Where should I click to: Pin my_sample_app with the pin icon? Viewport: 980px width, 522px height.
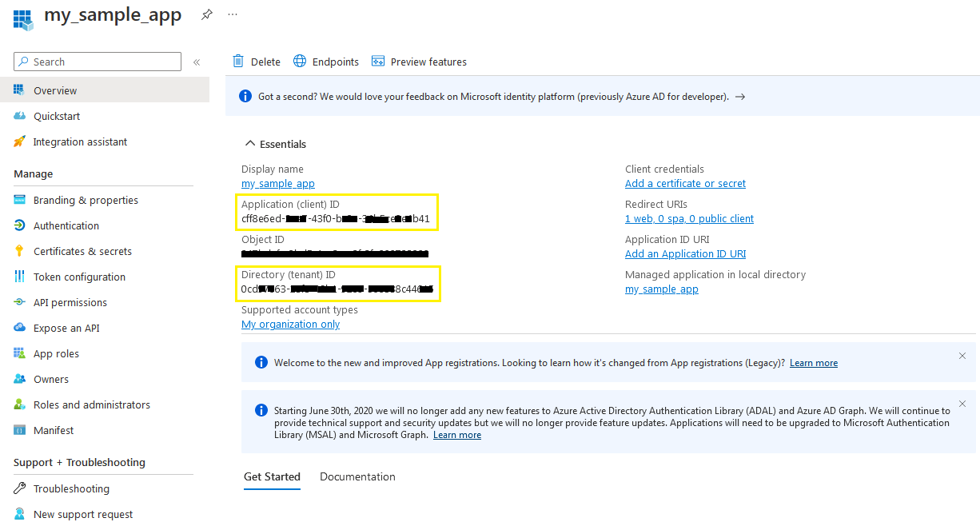[207, 14]
